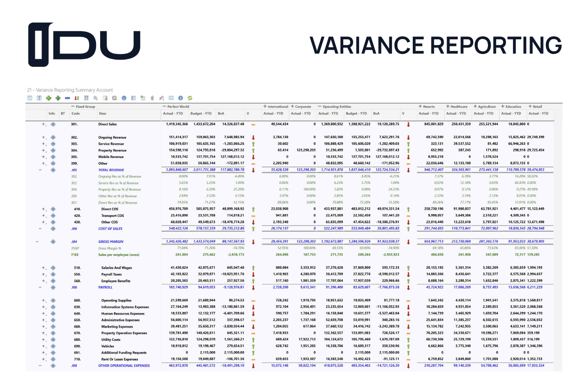Click the A-Z sort icon
The image size is (588, 392).
coord(86,98)
